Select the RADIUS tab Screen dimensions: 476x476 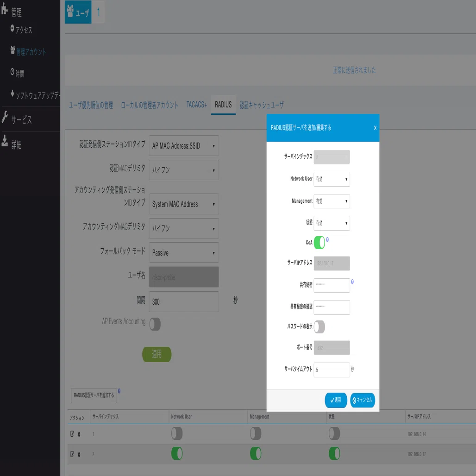pos(223,105)
